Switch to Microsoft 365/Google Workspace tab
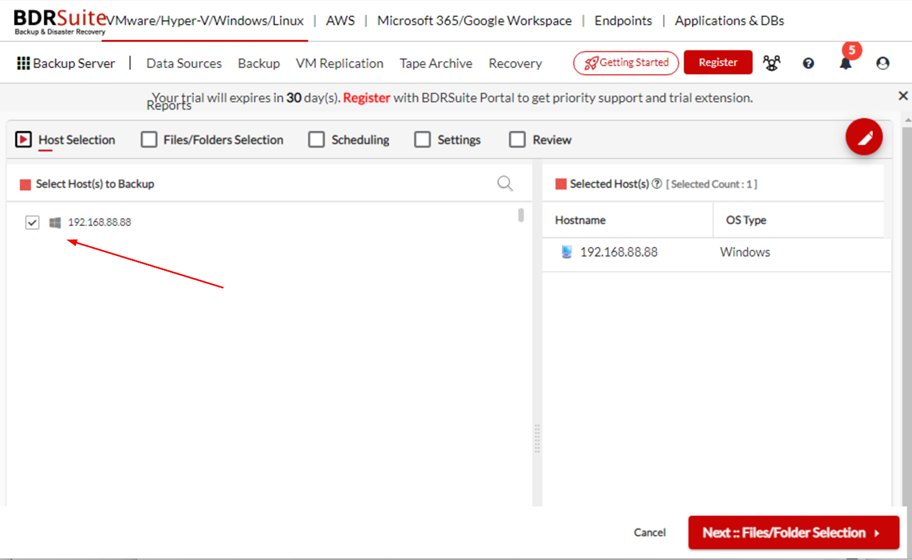 pyautogui.click(x=475, y=20)
